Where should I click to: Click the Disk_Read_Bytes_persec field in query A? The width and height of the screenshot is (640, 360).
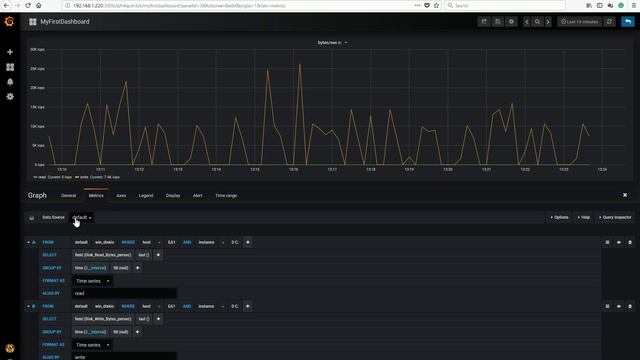pos(103,255)
